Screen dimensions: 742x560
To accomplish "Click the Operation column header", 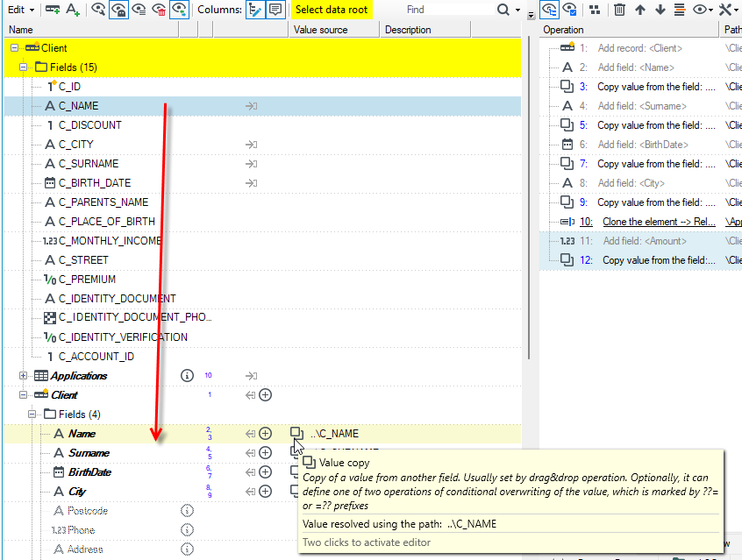I will tap(629, 30).
